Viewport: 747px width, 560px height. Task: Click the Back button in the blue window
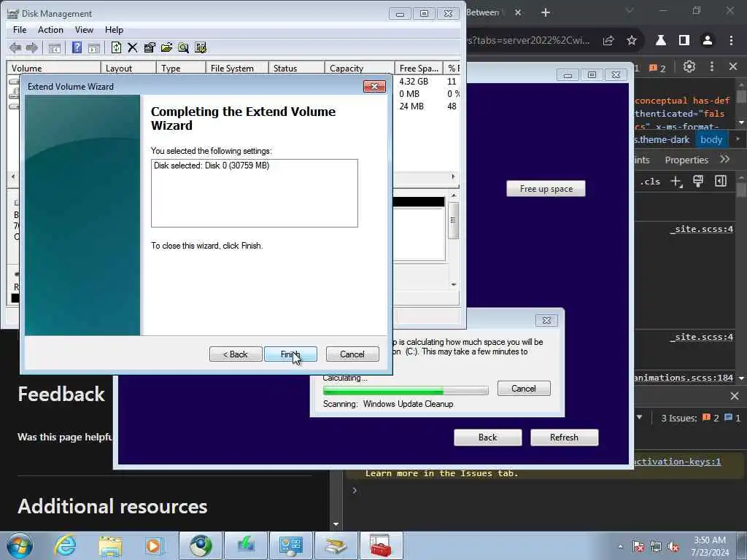(x=488, y=437)
